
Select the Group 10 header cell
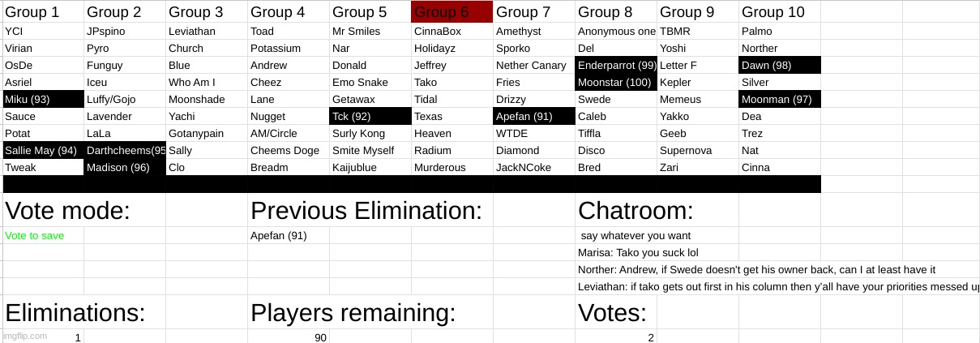click(x=780, y=12)
